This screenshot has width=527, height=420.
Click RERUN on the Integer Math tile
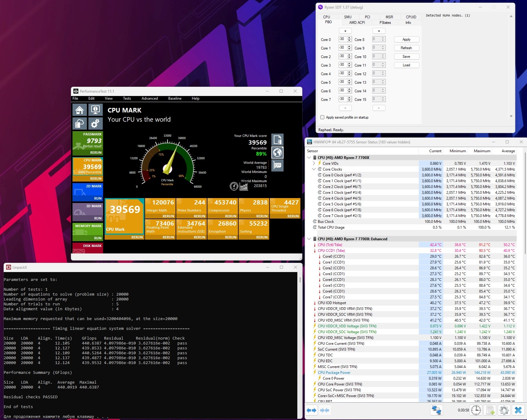[168, 216]
